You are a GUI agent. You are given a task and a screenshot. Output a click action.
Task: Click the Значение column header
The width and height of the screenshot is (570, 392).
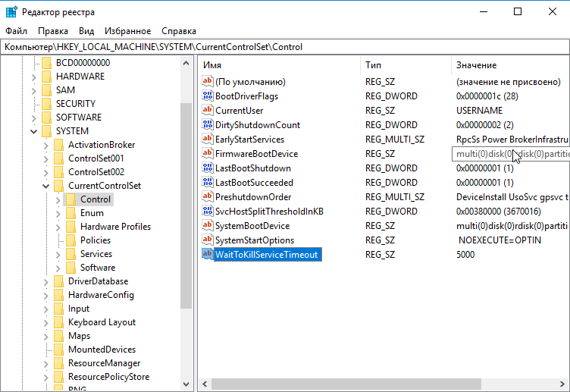click(510, 65)
